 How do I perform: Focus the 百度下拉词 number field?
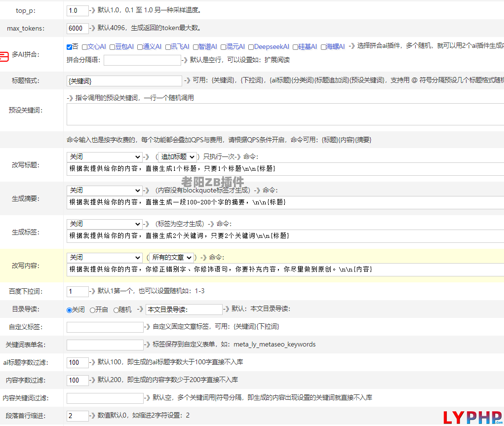click(78, 292)
